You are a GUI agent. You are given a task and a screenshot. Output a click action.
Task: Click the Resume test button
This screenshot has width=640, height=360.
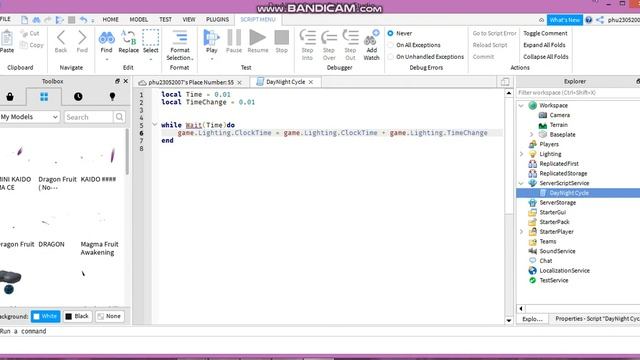click(x=258, y=37)
